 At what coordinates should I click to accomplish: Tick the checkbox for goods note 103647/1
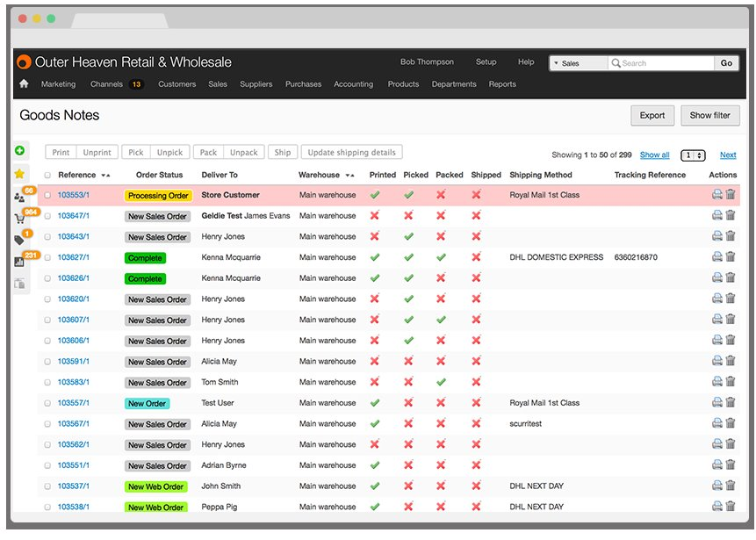[47, 216]
